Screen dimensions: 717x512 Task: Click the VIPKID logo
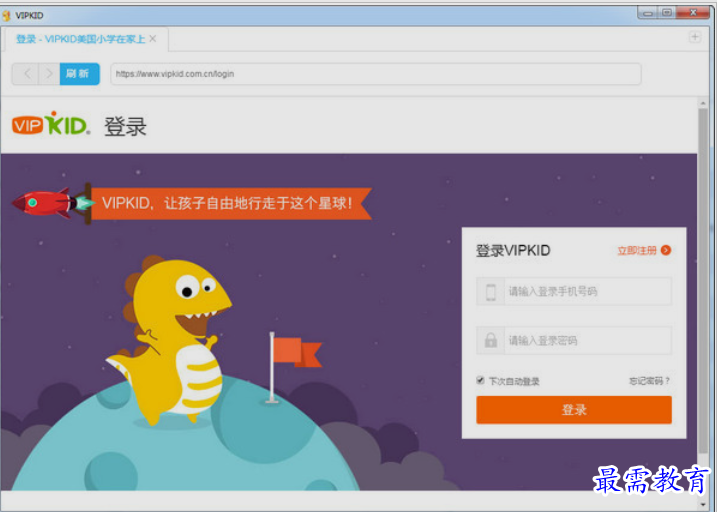coord(51,123)
